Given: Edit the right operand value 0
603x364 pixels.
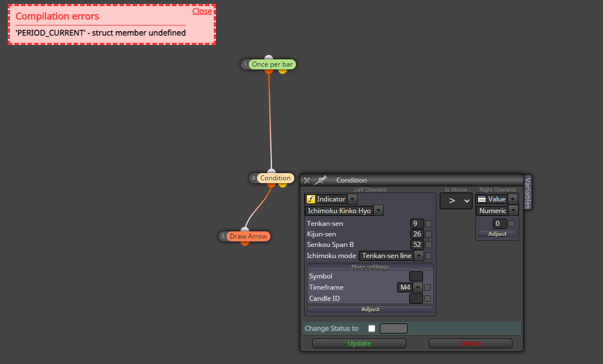Looking at the screenshot, I should (500, 223).
